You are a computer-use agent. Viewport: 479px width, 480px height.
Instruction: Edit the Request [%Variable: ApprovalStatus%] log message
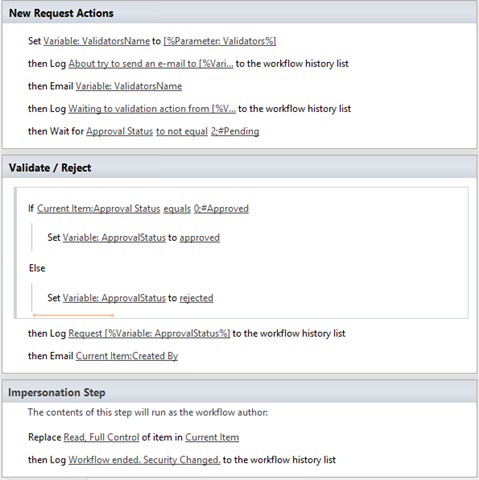coord(149,334)
